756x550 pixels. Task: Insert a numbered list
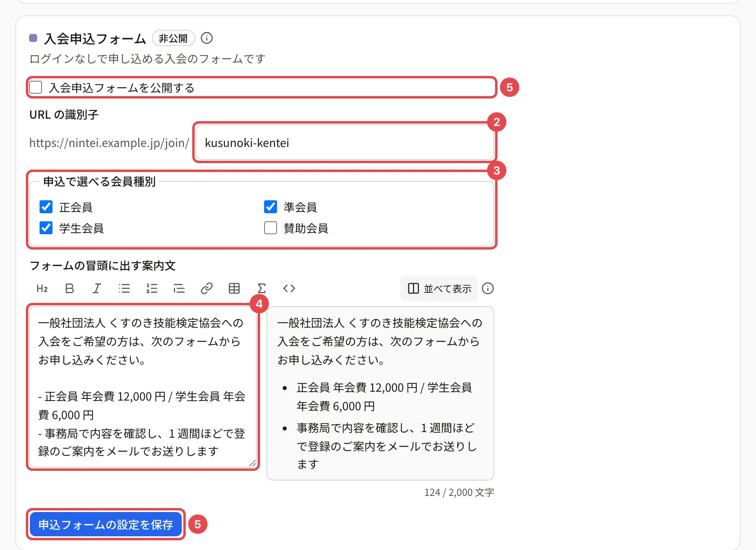pos(152,288)
